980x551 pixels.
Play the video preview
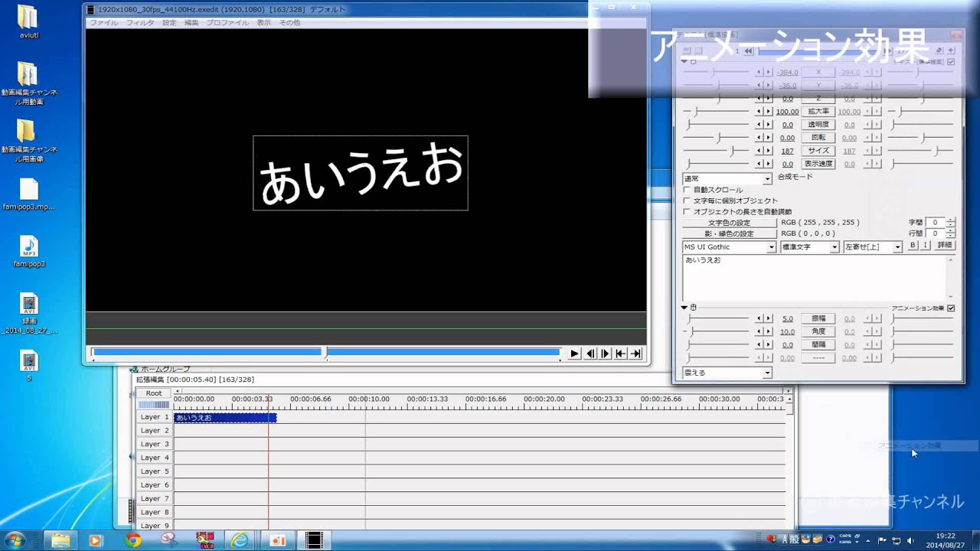(574, 354)
